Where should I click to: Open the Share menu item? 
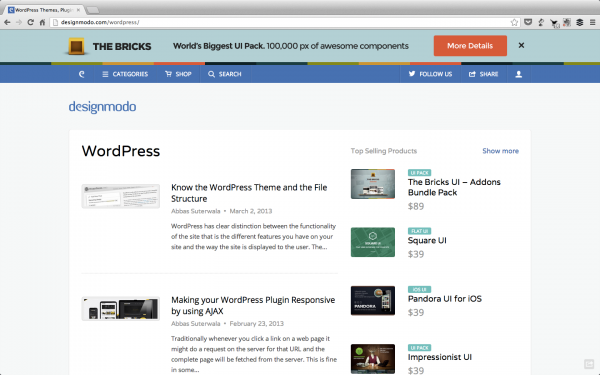coord(484,74)
